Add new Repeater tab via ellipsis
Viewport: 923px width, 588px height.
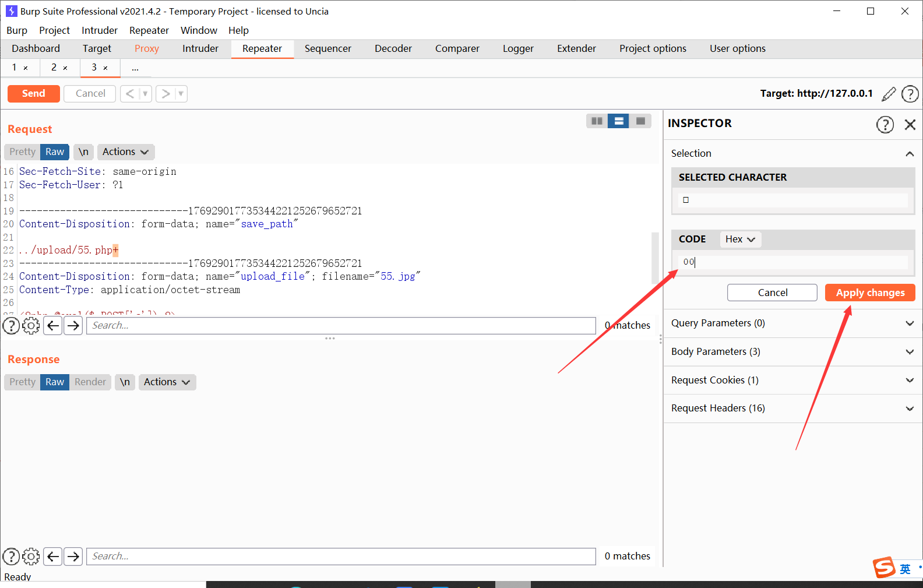click(x=135, y=68)
